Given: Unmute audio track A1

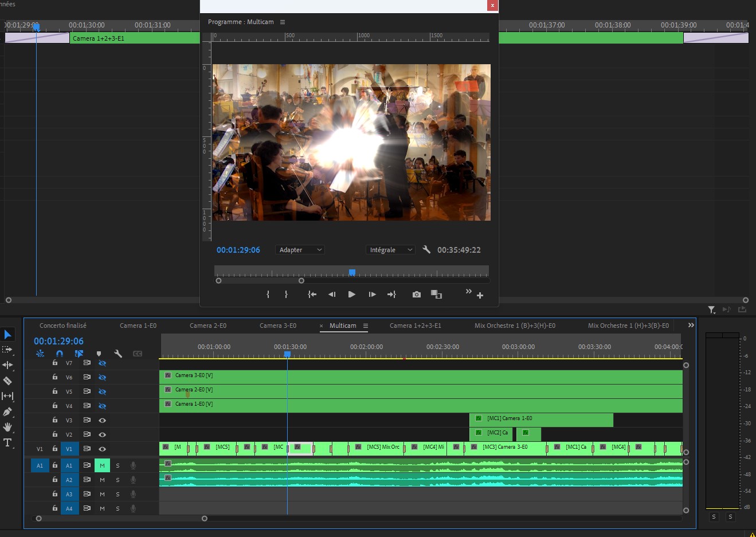Looking at the screenshot, I should coord(102,466).
